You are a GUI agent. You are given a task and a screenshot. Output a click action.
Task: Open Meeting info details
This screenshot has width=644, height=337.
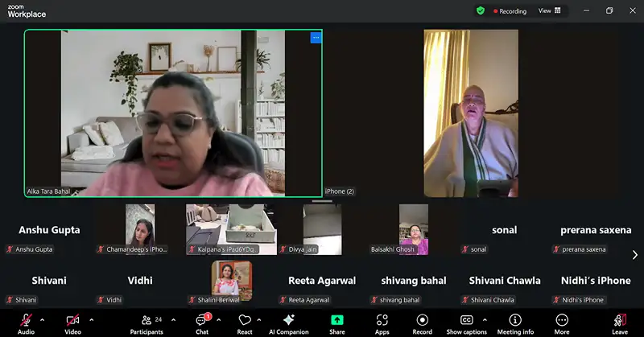[515, 321]
